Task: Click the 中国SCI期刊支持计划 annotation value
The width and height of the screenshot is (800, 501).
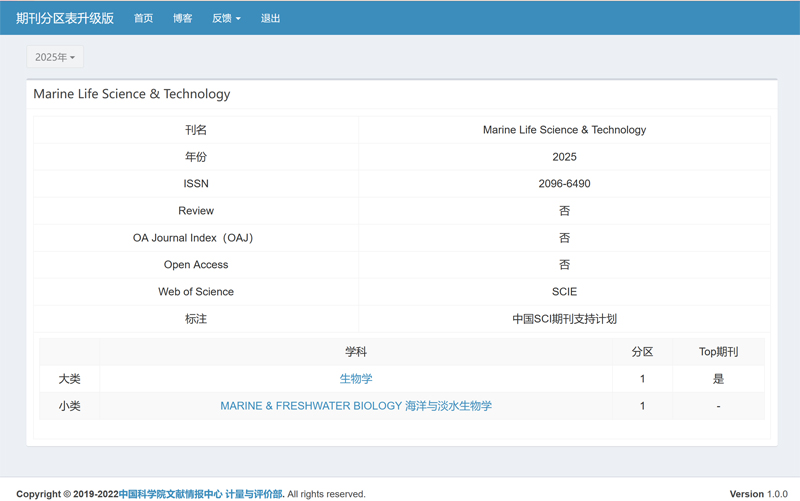Action: [x=564, y=319]
